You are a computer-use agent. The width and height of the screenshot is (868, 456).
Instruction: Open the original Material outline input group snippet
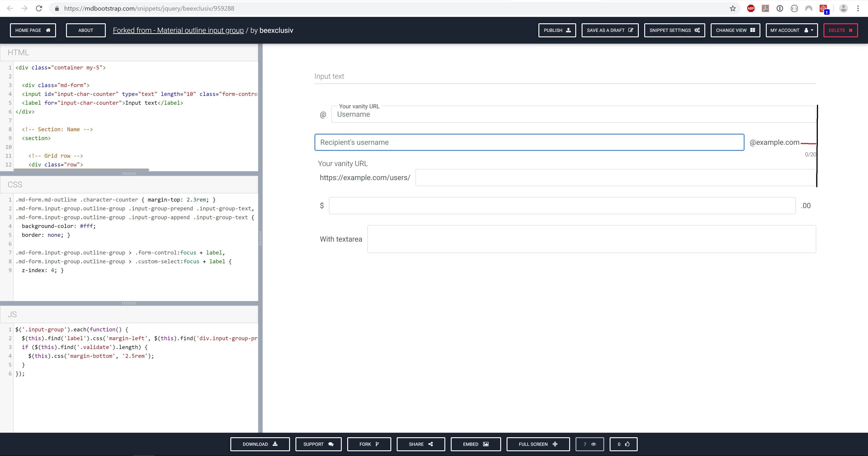click(x=178, y=30)
